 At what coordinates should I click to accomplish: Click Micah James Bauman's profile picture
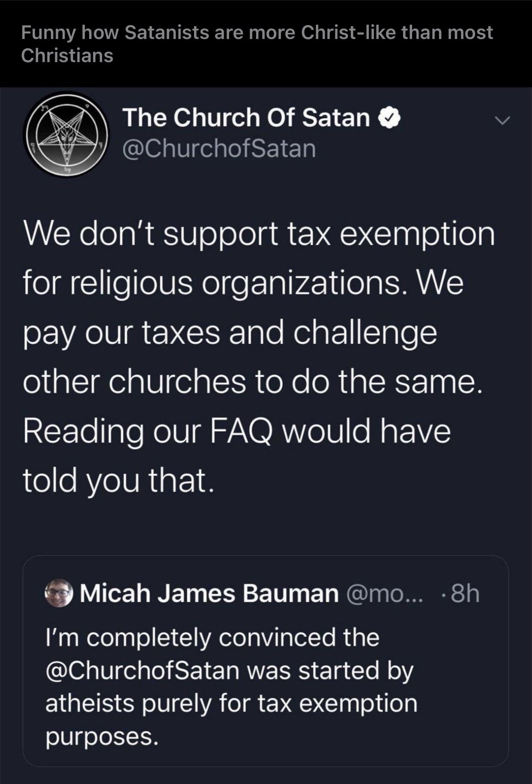(x=59, y=593)
